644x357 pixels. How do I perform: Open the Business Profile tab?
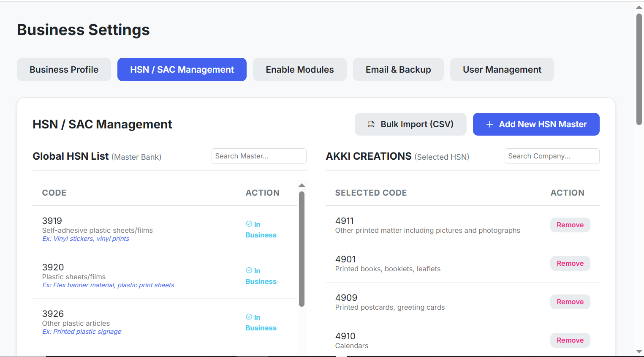click(64, 70)
